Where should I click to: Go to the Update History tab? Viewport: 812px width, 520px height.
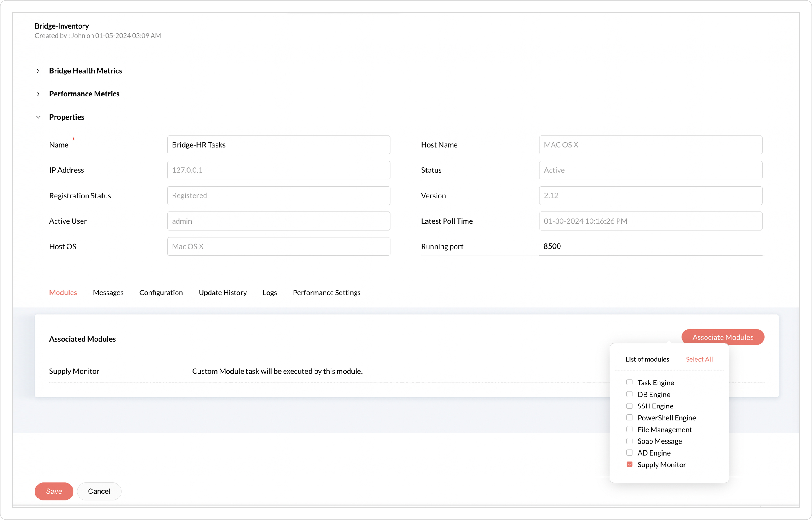(222, 292)
